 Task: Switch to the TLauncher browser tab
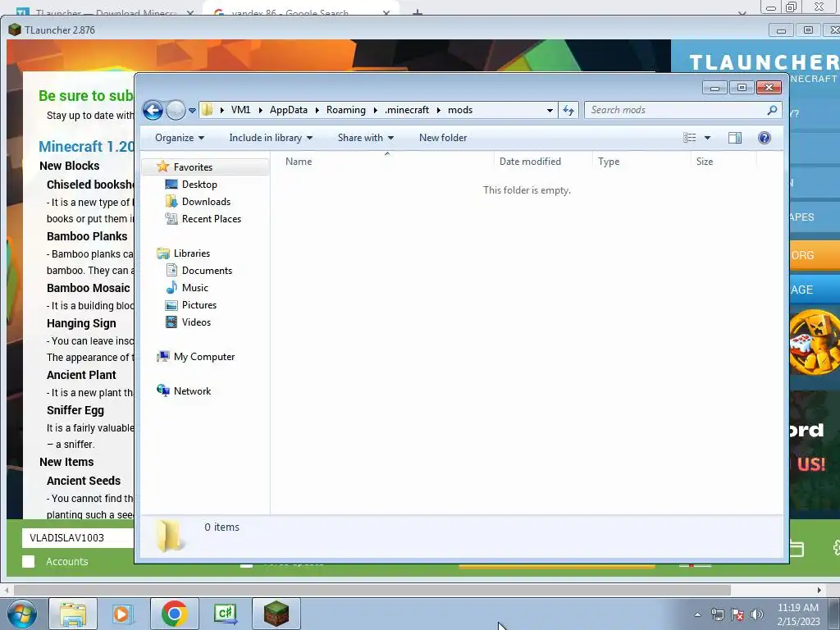click(105, 11)
